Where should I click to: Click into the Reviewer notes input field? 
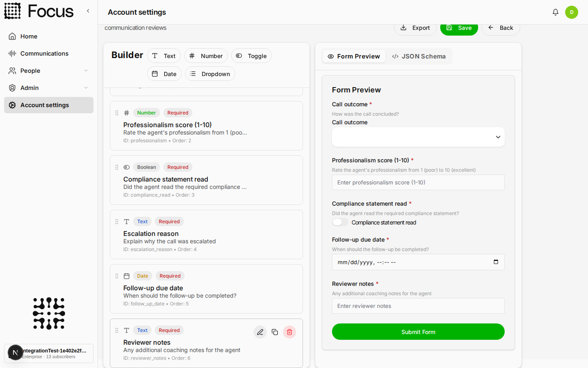point(418,306)
